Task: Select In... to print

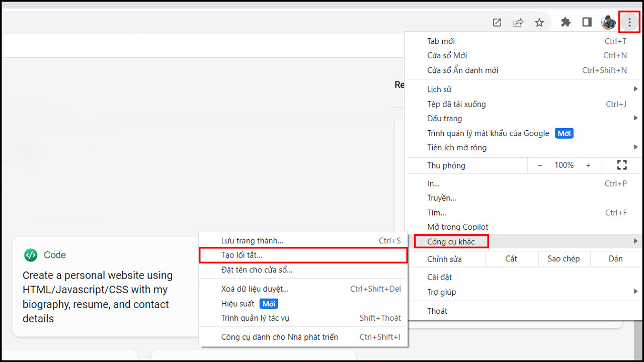Action: point(523,184)
